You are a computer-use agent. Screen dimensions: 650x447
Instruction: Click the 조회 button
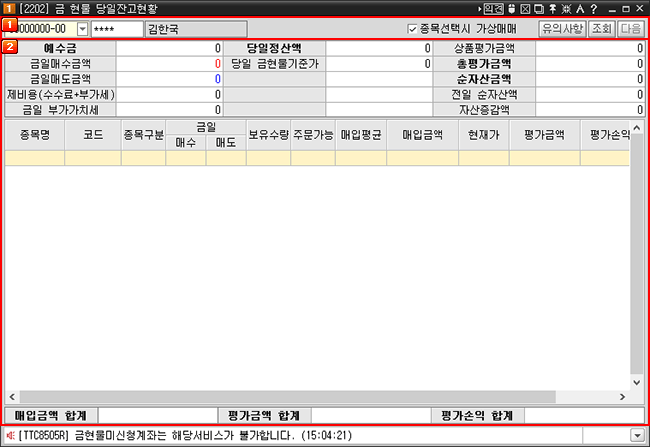pyautogui.click(x=602, y=29)
